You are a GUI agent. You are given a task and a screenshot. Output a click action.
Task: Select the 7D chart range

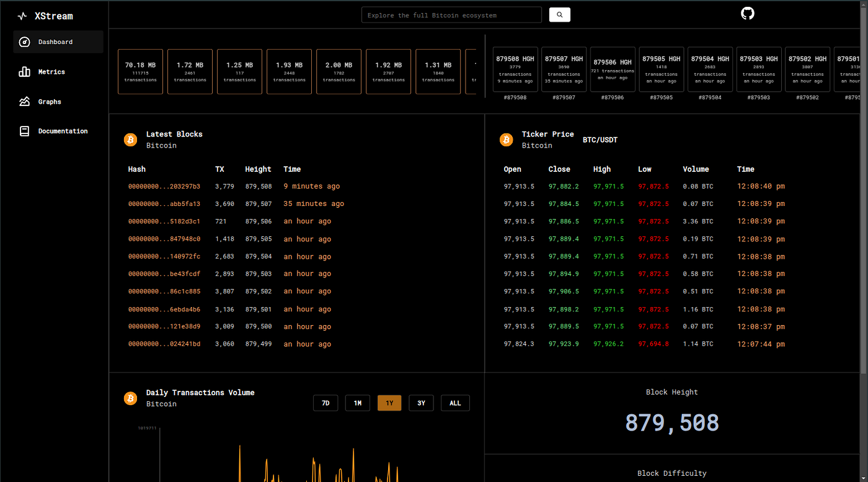pyautogui.click(x=325, y=403)
